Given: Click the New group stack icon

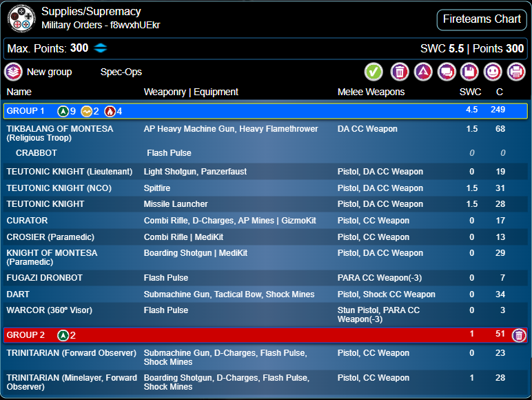Looking at the screenshot, I should click(x=12, y=72).
